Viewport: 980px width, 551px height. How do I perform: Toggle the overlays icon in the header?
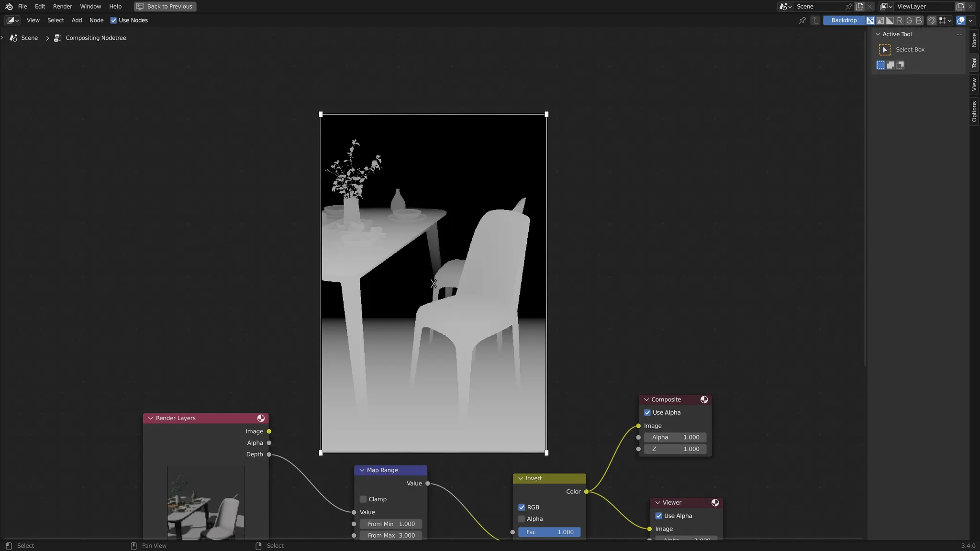coord(960,21)
